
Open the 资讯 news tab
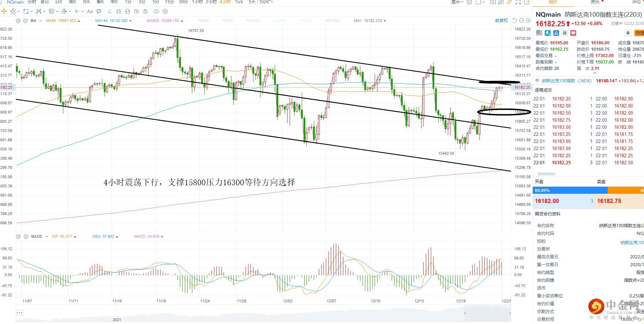595,2
